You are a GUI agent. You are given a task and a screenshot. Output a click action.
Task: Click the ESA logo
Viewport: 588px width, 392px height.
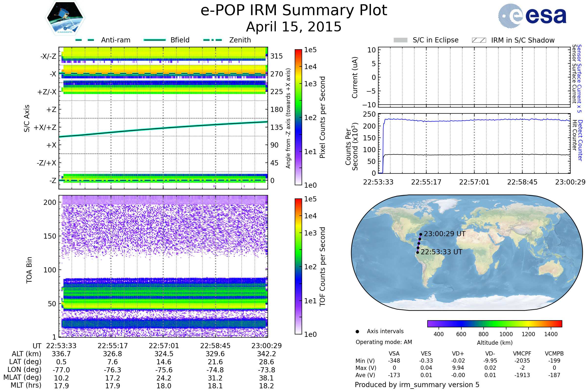[x=532, y=16]
